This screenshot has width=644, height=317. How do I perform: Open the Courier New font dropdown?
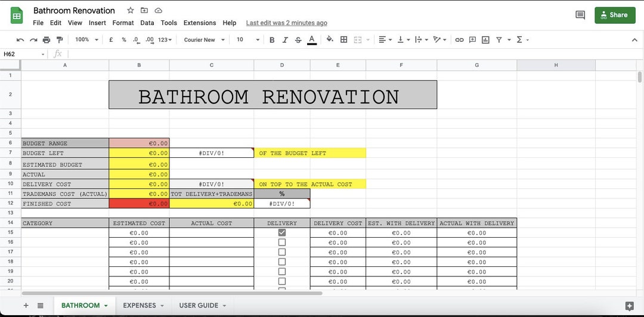[204, 40]
